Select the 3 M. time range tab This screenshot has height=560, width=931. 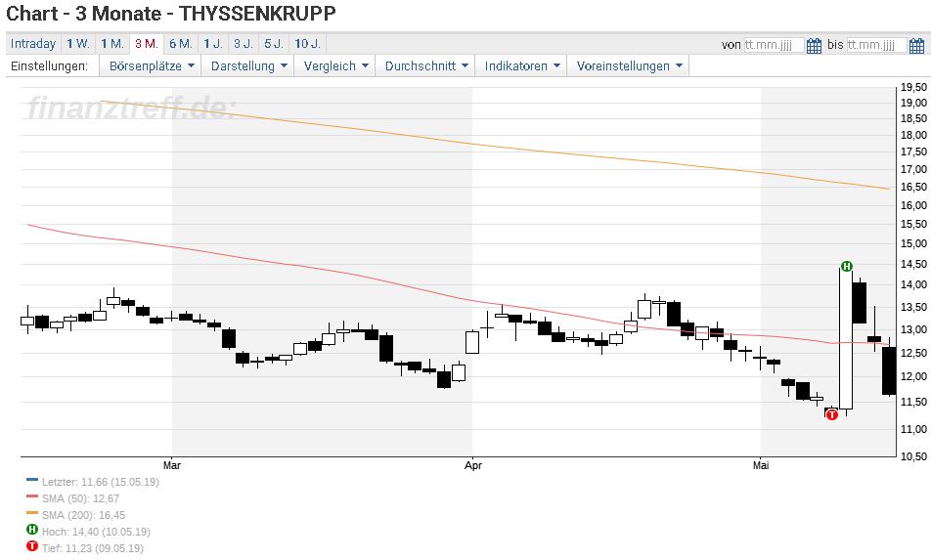coord(147,44)
